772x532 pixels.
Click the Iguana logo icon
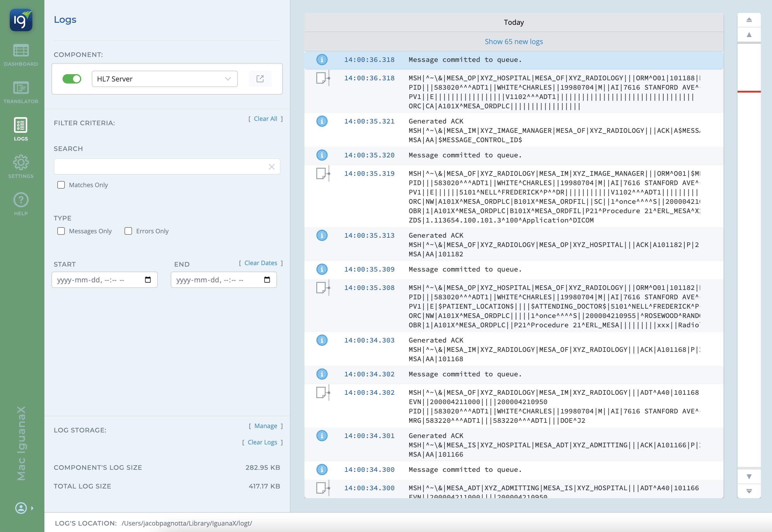click(x=21, y=20)
